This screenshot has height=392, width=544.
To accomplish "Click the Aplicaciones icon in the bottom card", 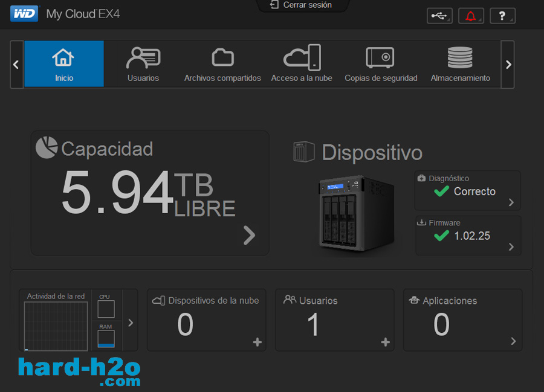I will (414, 300).
